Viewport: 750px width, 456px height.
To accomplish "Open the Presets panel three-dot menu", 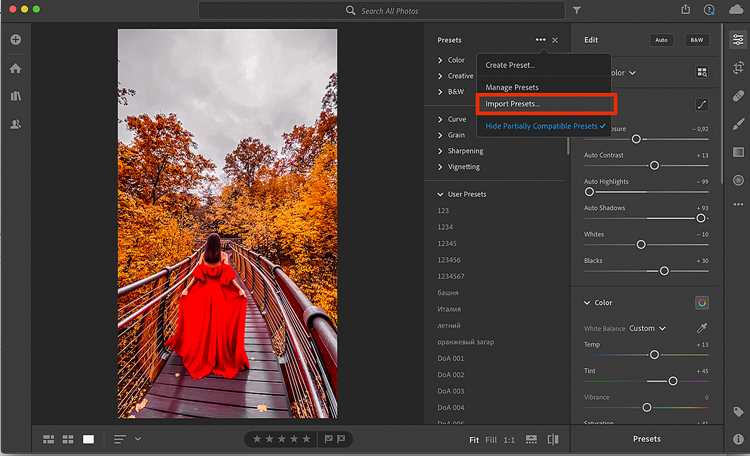I will point(540,40).
